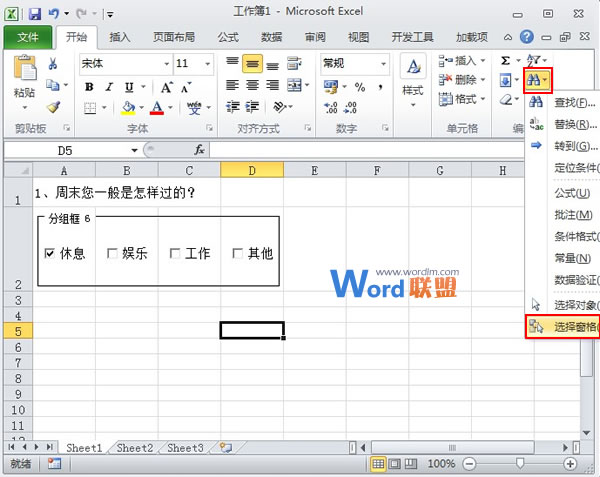Open the 插入 ribbon tab
The height and width of the screenshot is (477, 600).
pyautogui.click(x=120, y=38)
